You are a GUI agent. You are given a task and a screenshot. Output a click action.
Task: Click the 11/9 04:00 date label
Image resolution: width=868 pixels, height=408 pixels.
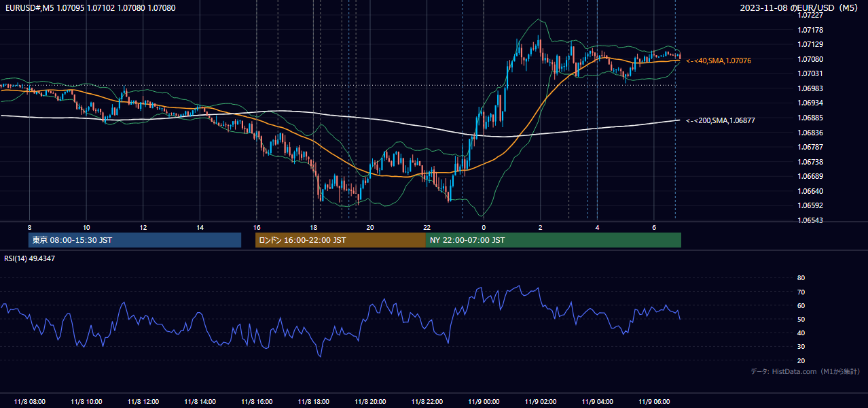point(597,402)
